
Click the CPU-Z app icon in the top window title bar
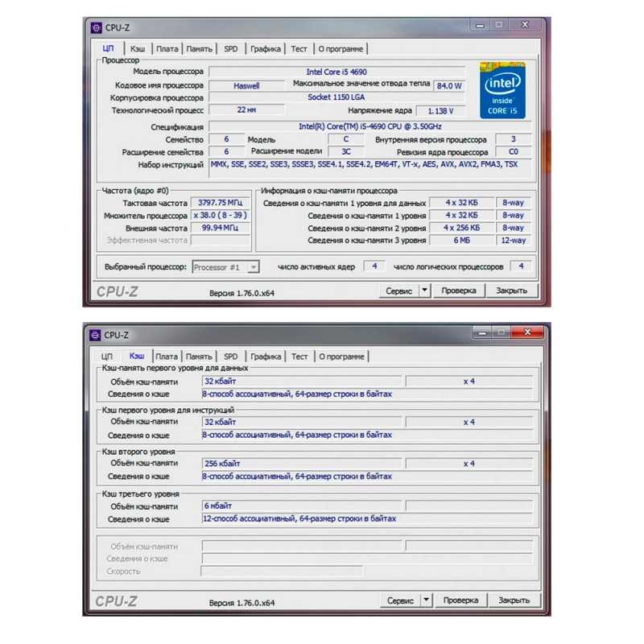pos(96,27)
